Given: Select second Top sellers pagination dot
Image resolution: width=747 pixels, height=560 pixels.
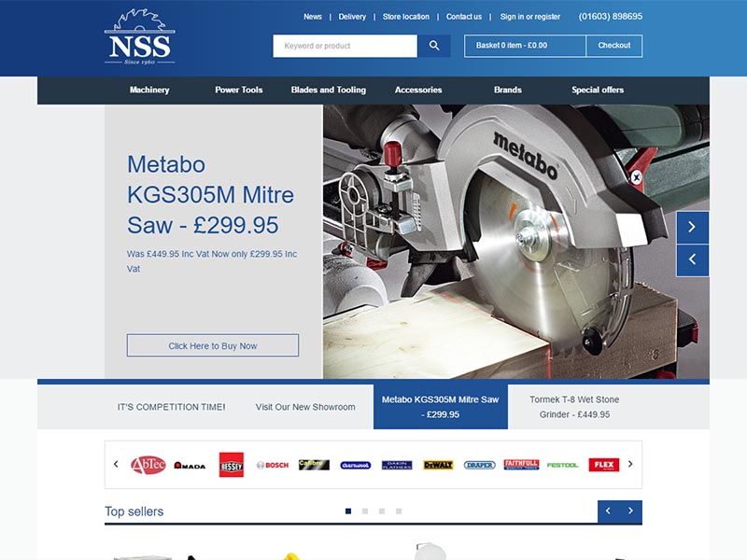Looking at the screenshot, I should click(365, 511).
